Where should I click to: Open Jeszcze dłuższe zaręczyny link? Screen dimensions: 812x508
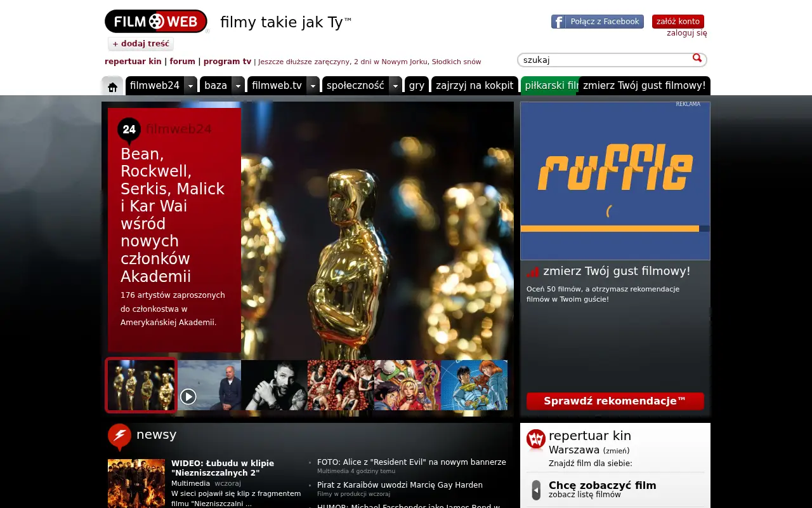coord(304,62)
